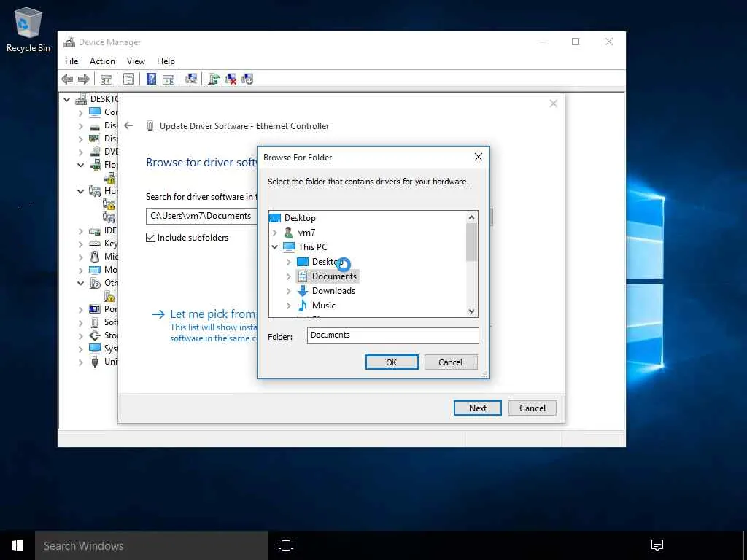This screenshot has width=747, height=560.
Task: Click the Uninstall device icon with red X
Action: [x=231, y=79]
